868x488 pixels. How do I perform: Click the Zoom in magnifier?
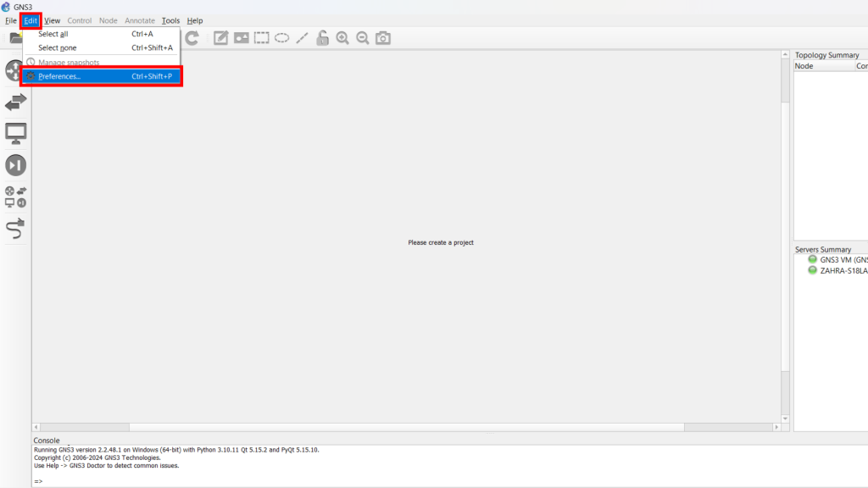(x=342, y=38)
